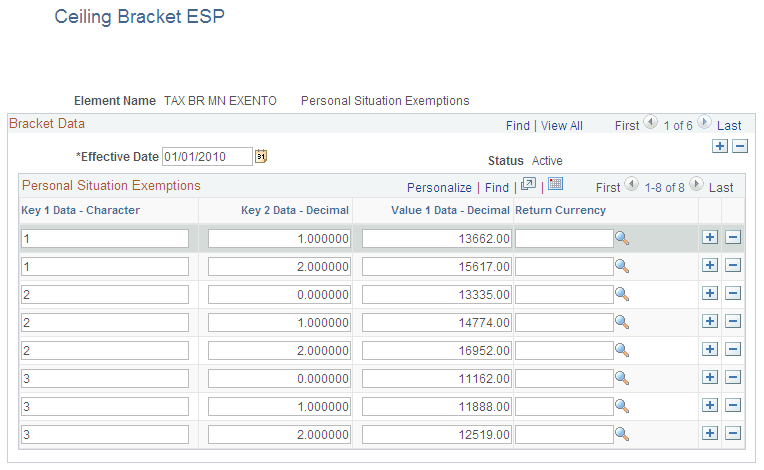
Task: Sort by Key 1 Data - Character column
Action: click(x=80, y=210)
